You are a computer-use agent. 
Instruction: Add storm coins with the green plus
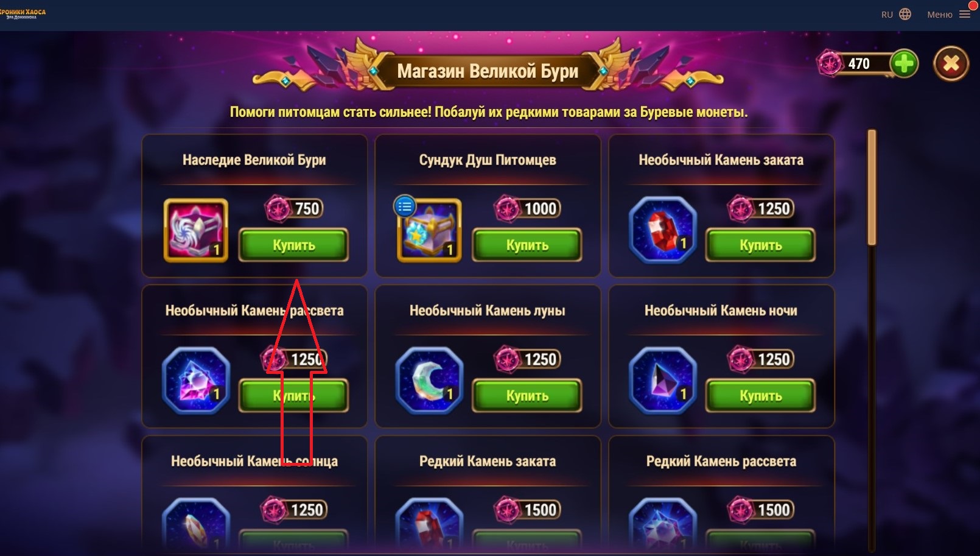point(904,63)
